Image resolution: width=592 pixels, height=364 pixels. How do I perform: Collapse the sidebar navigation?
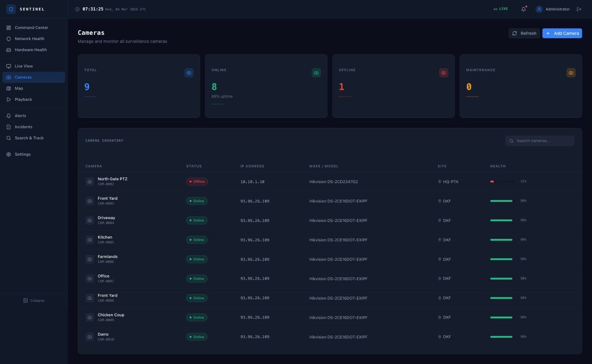coord(34,300)
